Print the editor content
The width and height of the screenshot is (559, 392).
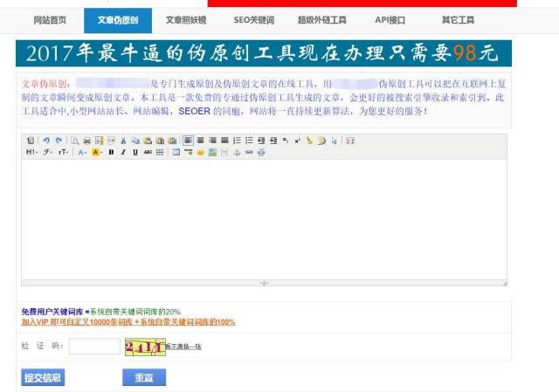point(87,141)
